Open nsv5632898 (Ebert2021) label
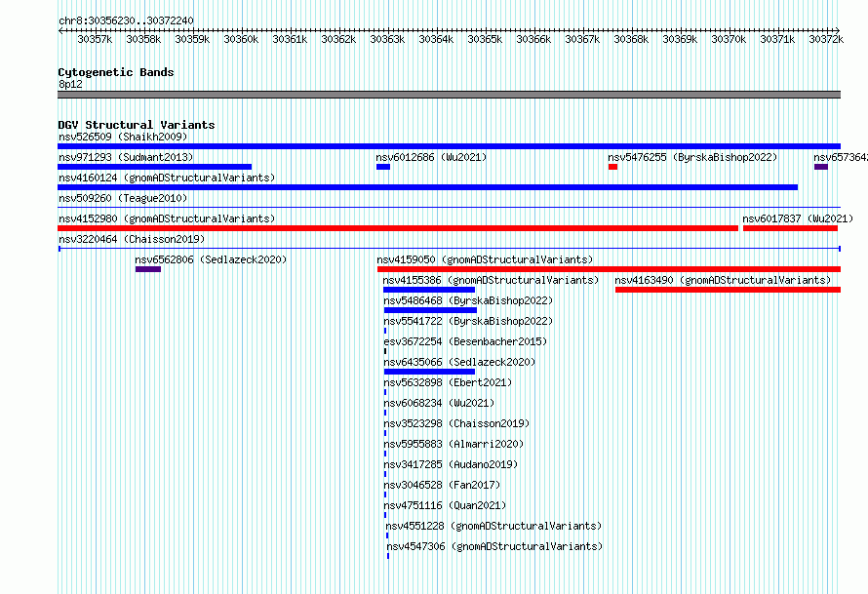Viewport: 868px width, 594px height. click(448, 382)
